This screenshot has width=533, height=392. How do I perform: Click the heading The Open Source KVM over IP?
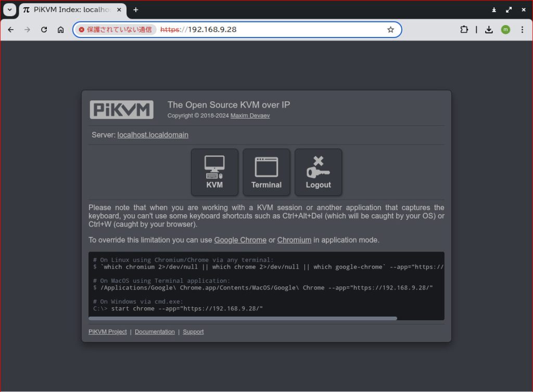229,104
